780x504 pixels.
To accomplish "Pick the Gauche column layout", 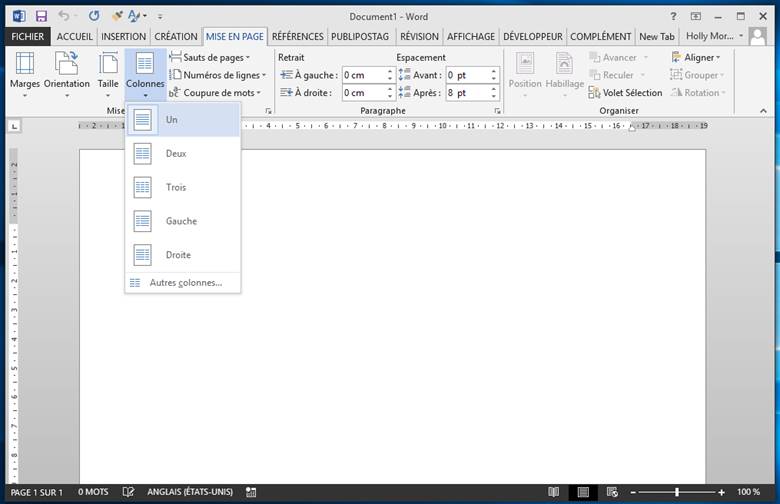I will point(182,221).
